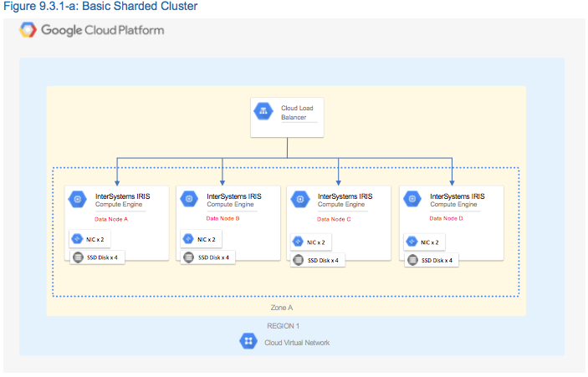
Task: Click Compute Engine subtitle above Data Node A
Action: click(119, 204)
